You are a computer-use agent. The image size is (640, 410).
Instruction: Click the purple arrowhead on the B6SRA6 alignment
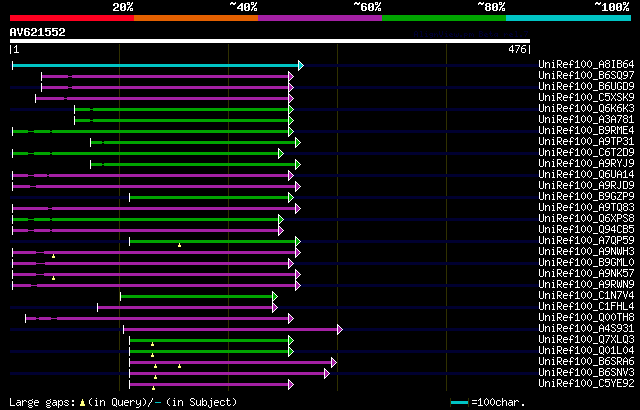(x=334, y=363)
